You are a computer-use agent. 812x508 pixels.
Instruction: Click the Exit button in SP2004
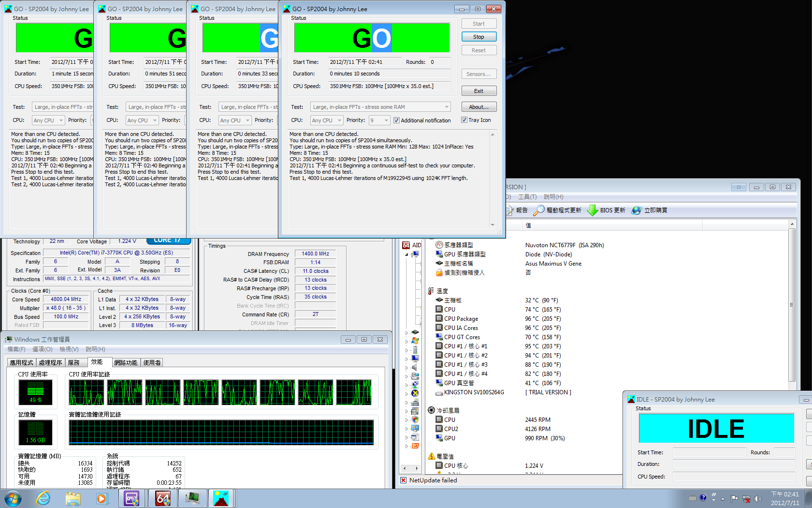pos(478,91)
